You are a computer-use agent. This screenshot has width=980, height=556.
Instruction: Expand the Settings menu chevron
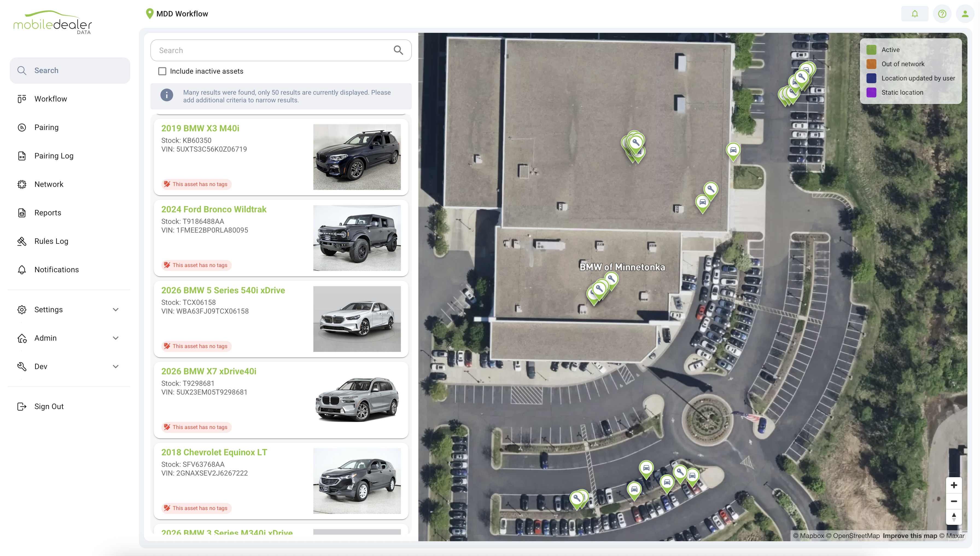coord(116,310)
